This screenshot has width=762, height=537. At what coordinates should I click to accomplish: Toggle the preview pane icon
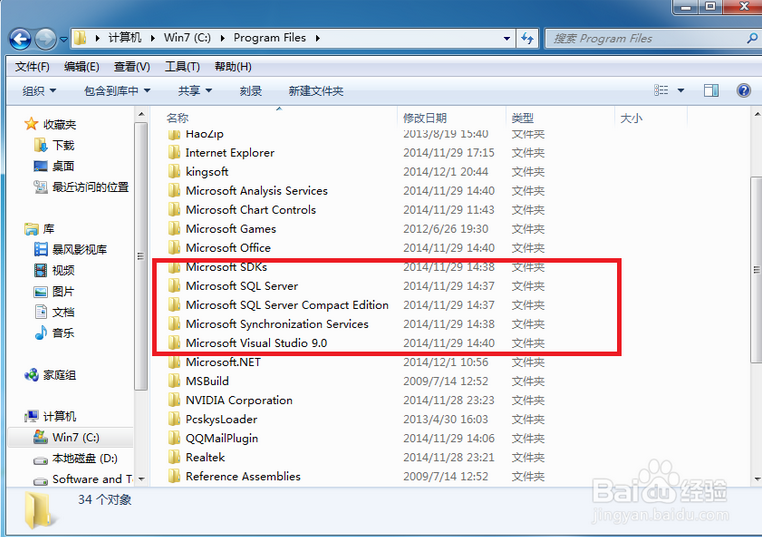pos(711,90)
